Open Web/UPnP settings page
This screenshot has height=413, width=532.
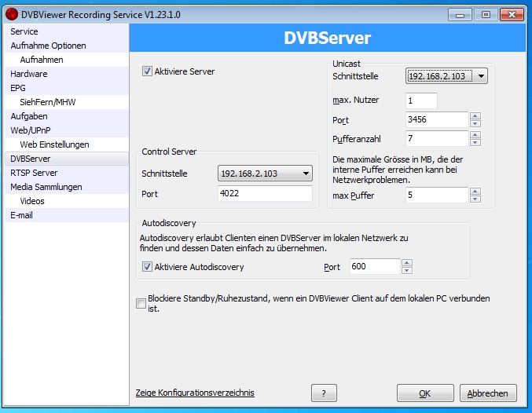tap(67, 130)
